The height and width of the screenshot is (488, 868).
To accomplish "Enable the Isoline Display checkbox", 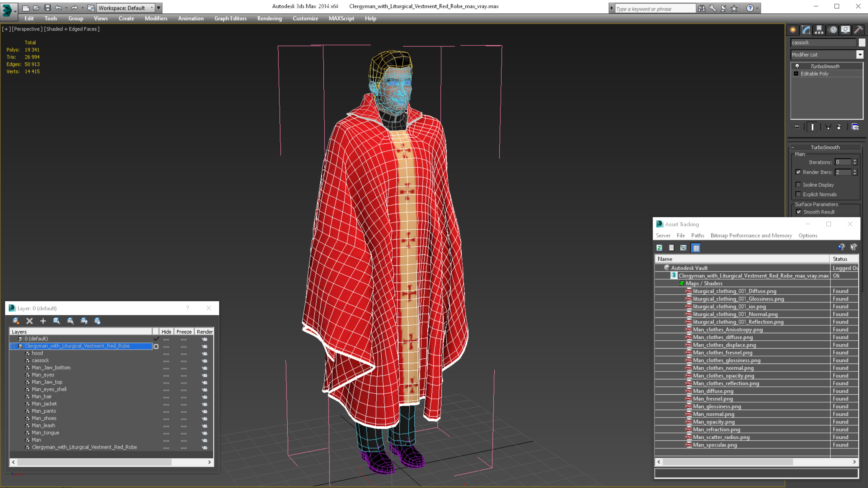I will pyautogui.click(x=798, y=185).
